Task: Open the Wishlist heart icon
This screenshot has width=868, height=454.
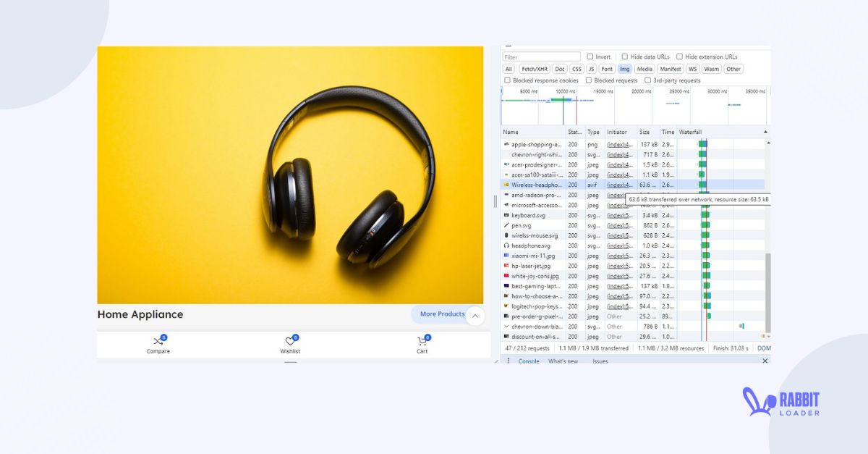Action: tap(290, 342)
